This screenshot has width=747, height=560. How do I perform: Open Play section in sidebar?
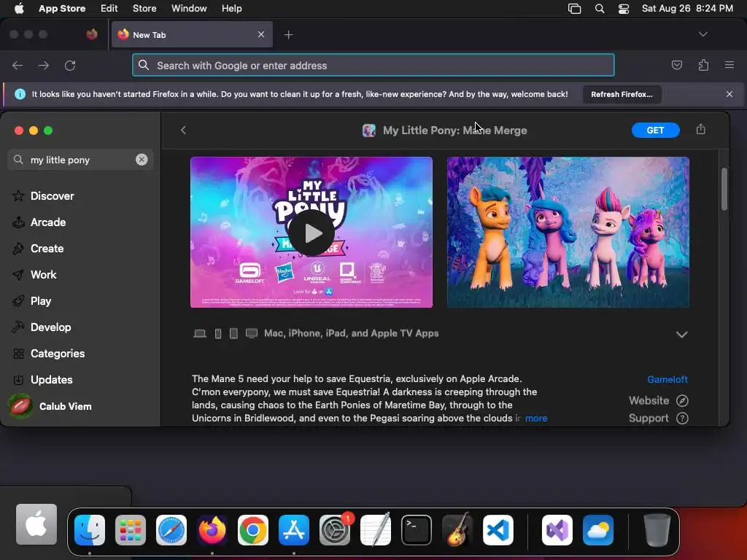pyautogui.click(x=41, y=300)
